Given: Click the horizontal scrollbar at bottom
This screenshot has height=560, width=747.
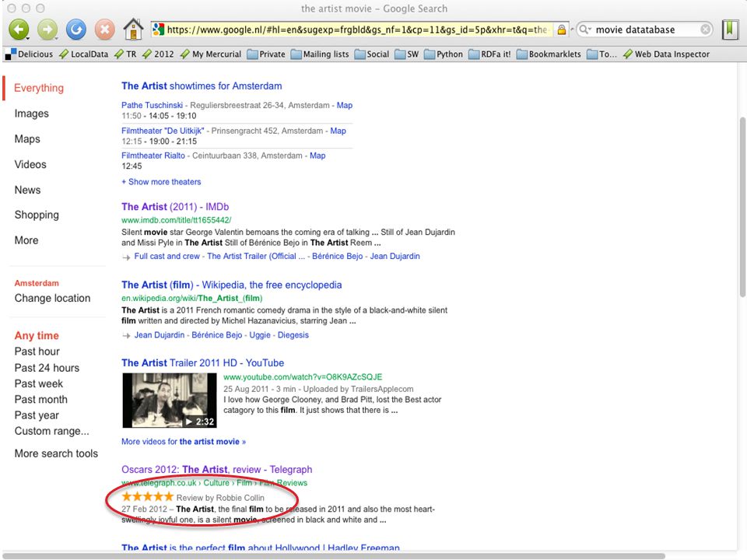Looking at the screenshot, I should click(x=334, y=555).
